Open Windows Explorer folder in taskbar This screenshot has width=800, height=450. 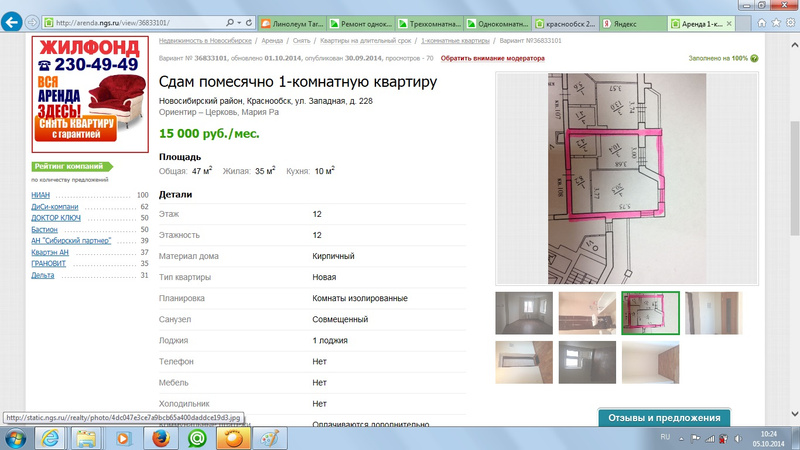tap(86, 438)
